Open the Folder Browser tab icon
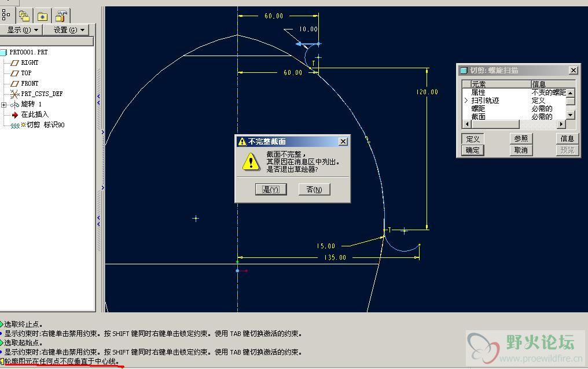The image size is (588, 369). [24, 16]
